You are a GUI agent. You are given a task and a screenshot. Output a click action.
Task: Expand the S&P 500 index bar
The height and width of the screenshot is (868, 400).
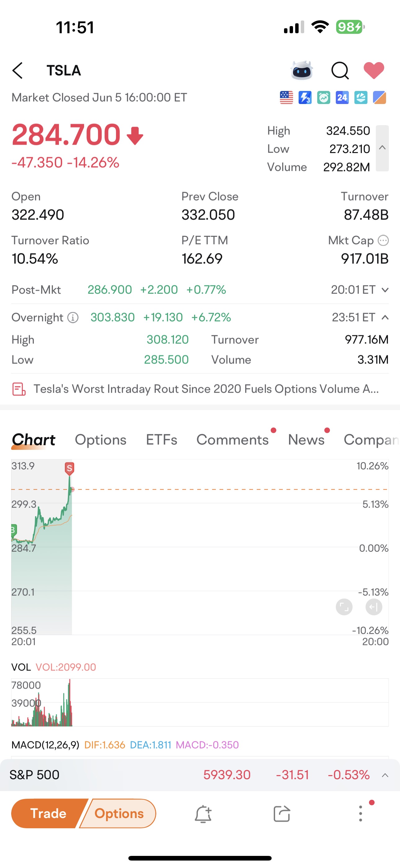pos(385,775)
